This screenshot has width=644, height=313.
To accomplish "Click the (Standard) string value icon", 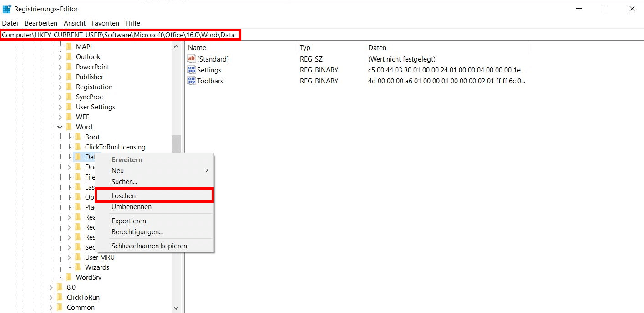I will tap(191, 59).
